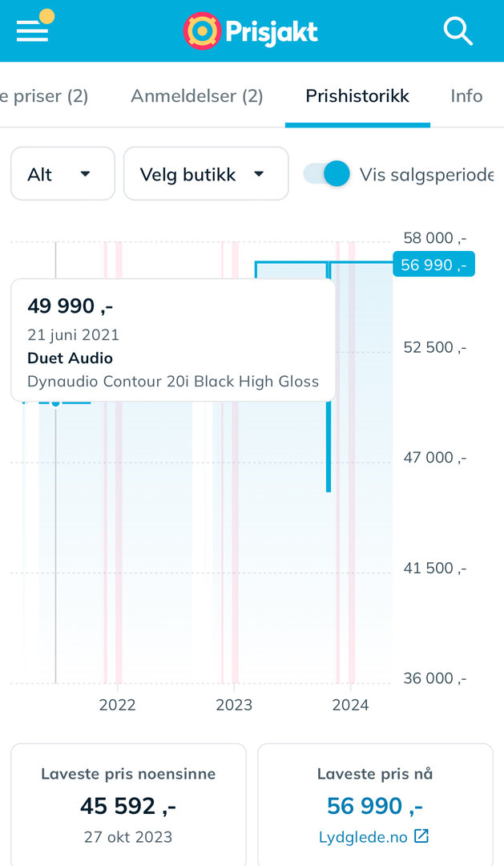This screenshot has height=866, width=504.
Task: Go to the priser (2) tab
Action: (45, 96)
